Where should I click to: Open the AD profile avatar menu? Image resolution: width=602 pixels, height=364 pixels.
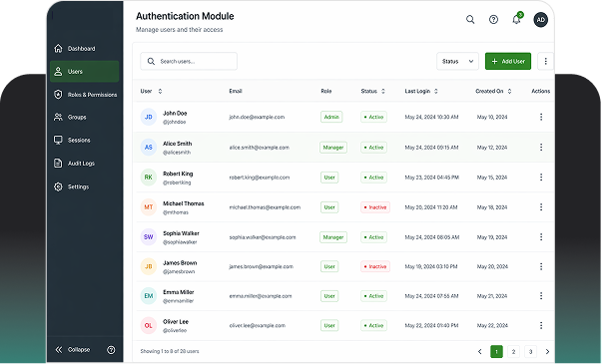[540, 20]
